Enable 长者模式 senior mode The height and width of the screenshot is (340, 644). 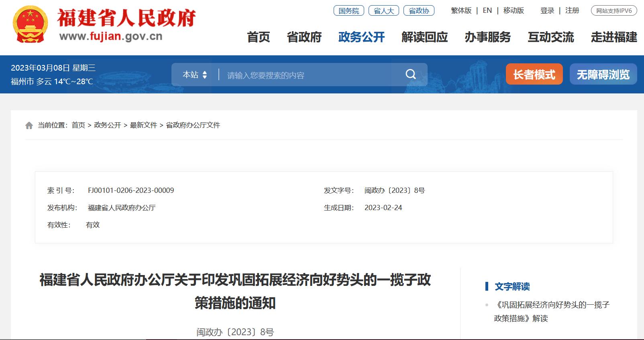click(534, 75)
